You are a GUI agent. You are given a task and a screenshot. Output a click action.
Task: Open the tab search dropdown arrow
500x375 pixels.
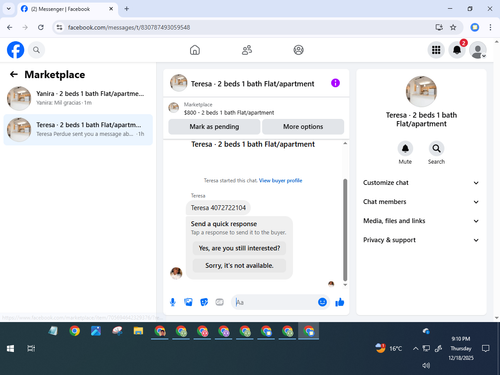pyautogui.click(x=9, y=9)
